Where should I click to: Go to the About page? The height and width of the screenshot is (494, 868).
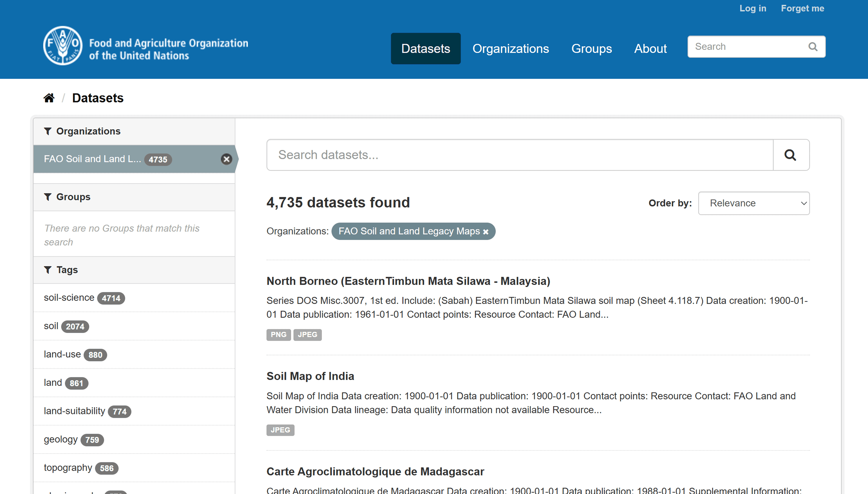click(x=650, y=49)
